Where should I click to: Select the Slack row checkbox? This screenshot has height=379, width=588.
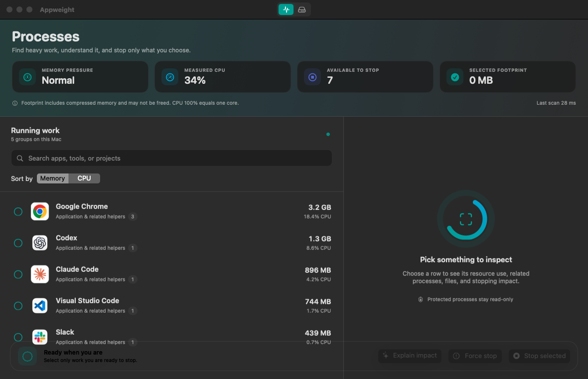coord(18,337)
